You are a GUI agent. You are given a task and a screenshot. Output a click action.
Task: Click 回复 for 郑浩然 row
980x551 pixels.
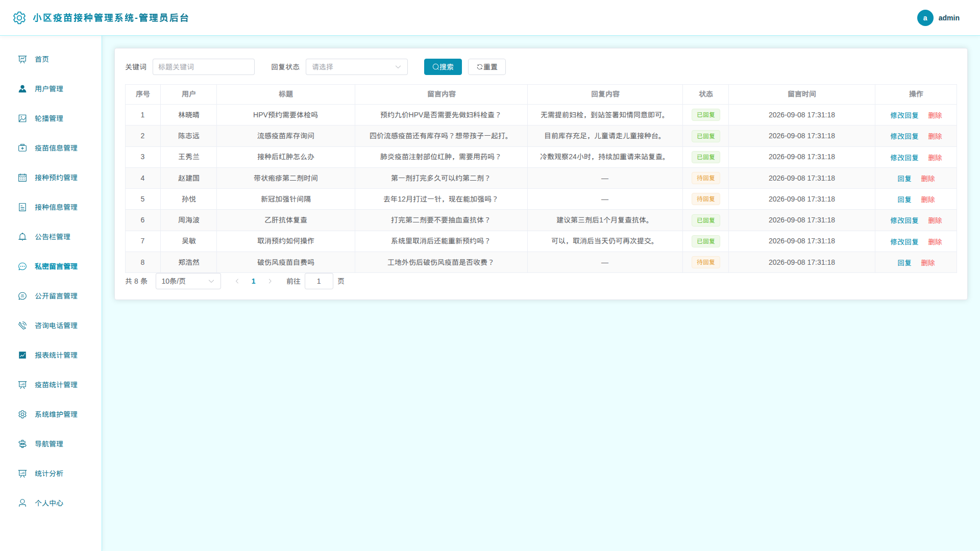904,263
